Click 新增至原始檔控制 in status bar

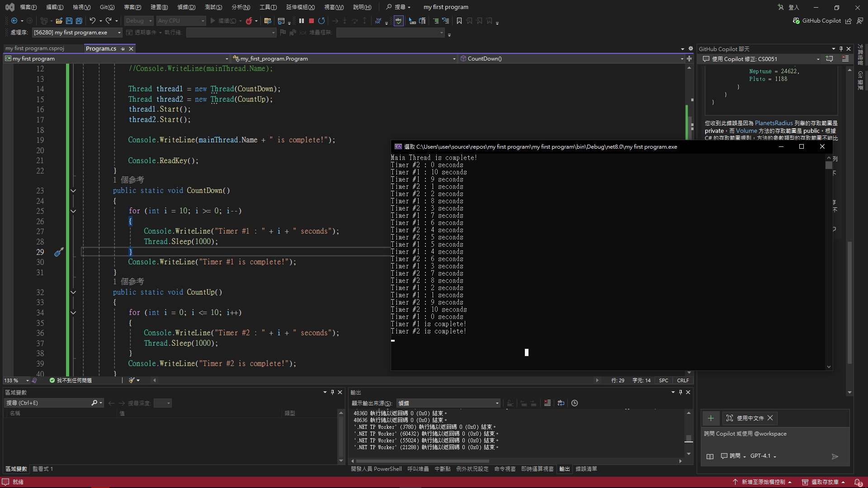[x=763, y=482]
